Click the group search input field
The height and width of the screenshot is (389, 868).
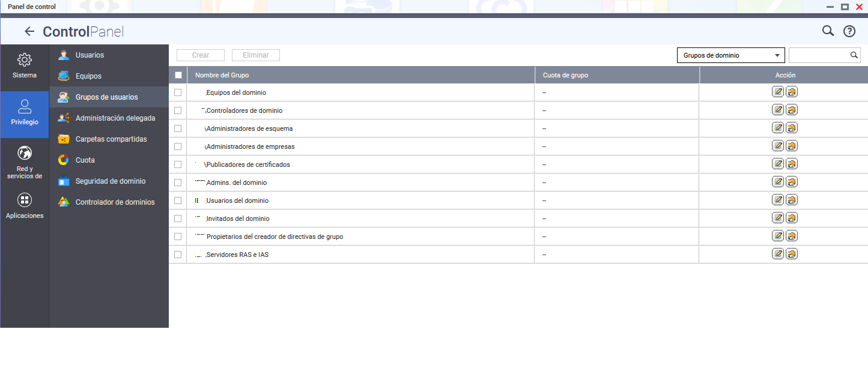point(818,55)
